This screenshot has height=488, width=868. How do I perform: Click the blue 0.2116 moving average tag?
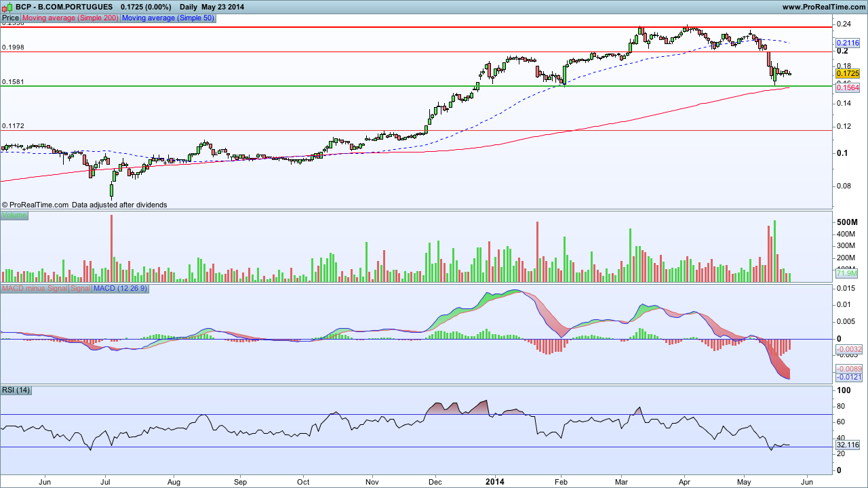[x=848, y=42]
